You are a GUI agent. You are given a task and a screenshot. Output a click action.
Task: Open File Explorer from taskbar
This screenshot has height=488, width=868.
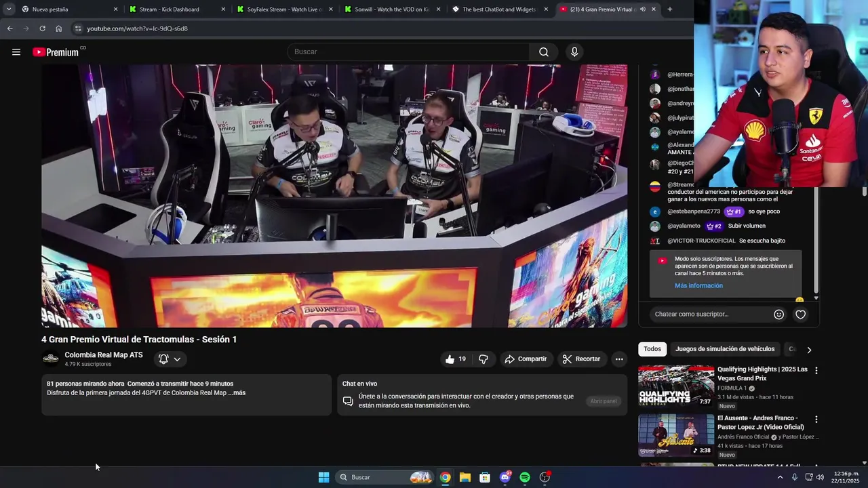point(465,477)
